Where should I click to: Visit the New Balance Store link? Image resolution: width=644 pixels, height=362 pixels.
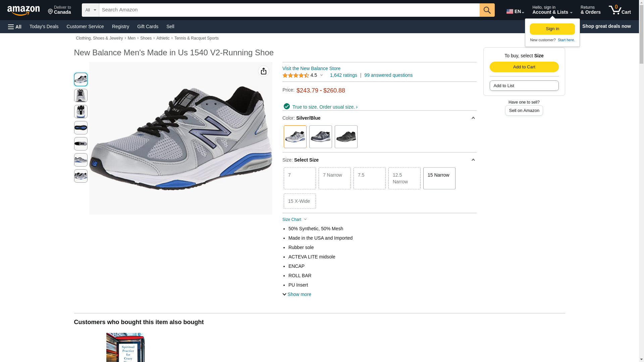click(x=311, y=68)
